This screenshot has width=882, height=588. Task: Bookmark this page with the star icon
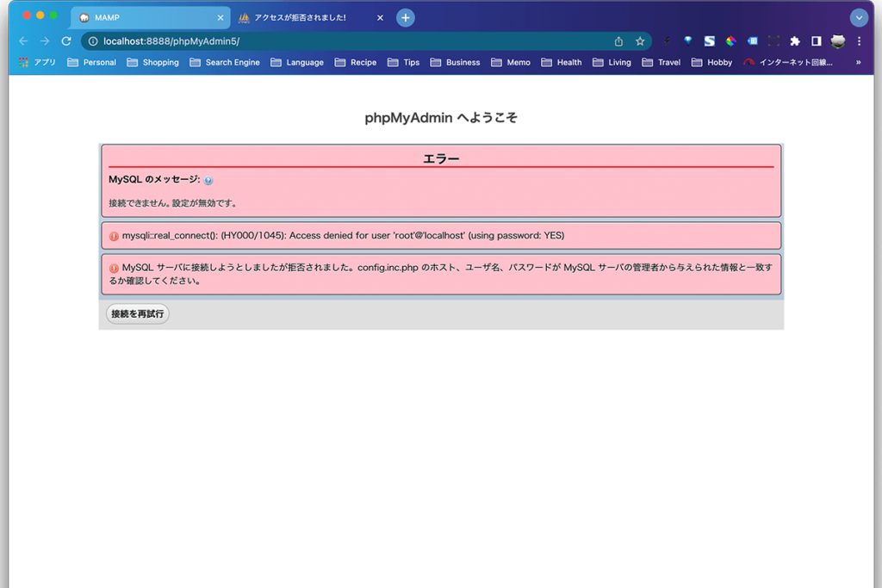pyautogui.click(x=640, y=41)
